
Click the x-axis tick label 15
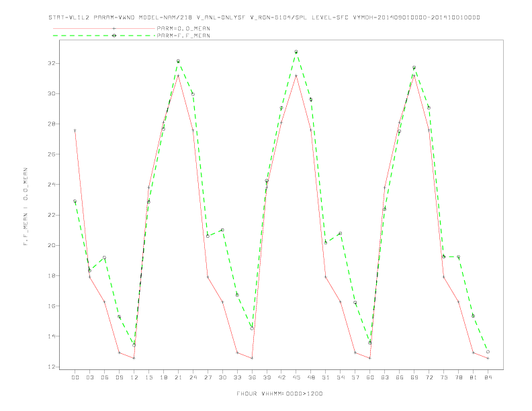pos(148,377)
